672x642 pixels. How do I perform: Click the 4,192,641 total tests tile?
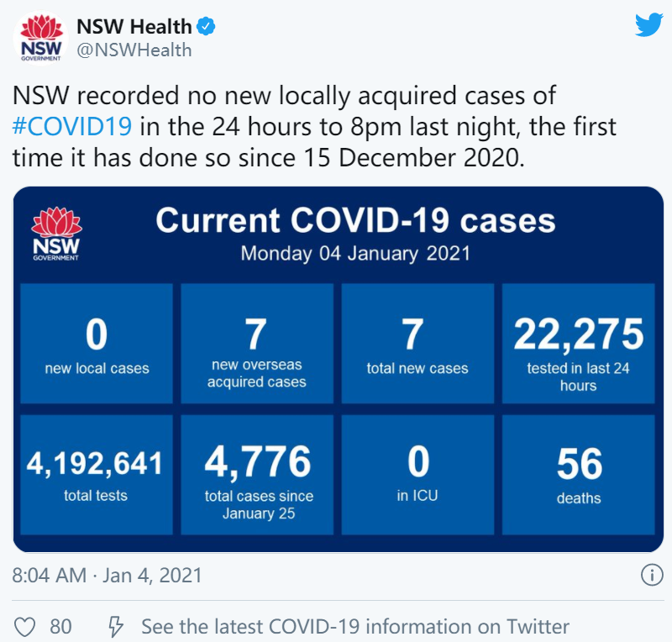(97, 475)
